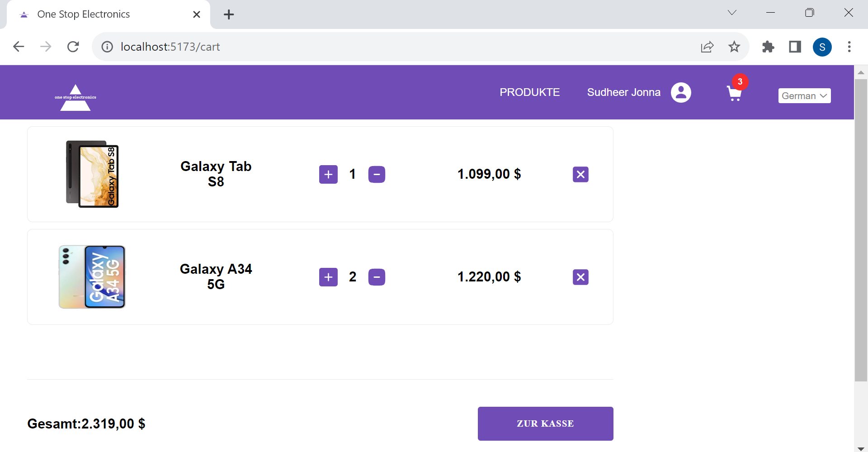Share this page icon
Viewport: 868px width, 452px height.
click(707, 47)
